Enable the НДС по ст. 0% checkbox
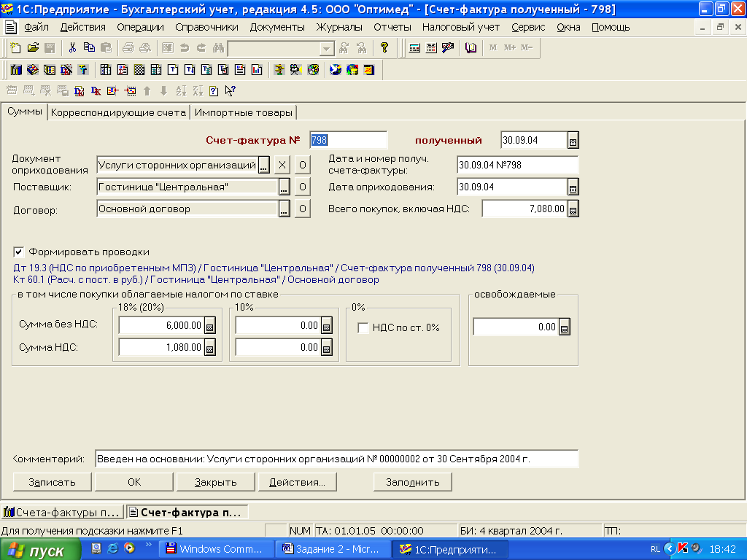This screenshot has width=747, height=560. (363, 327)
